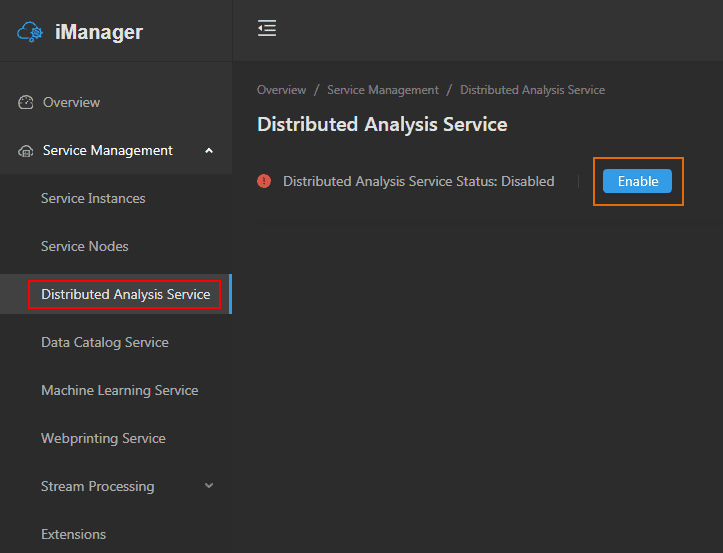
Task: Open Service Instances page
Action: pos(93,198)
